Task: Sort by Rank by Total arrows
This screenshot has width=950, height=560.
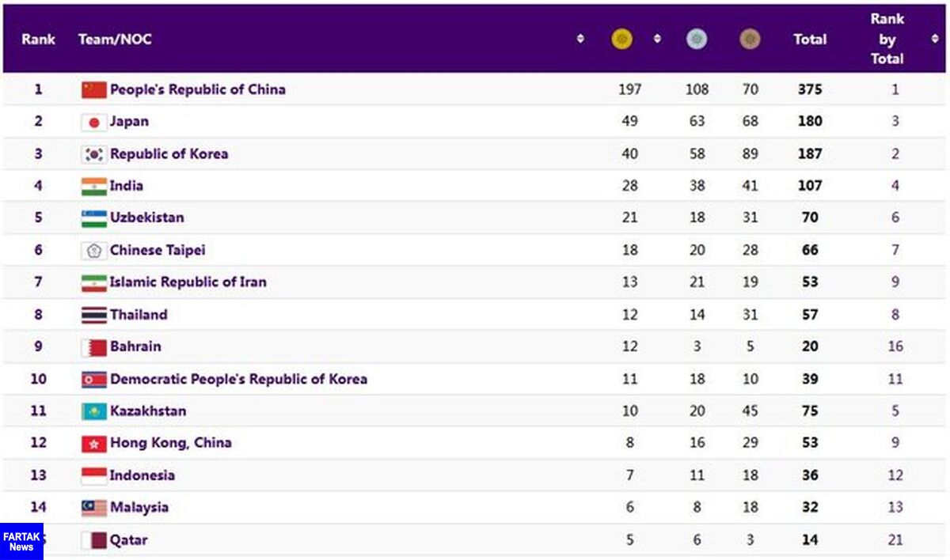Action: tap(935, 39)
